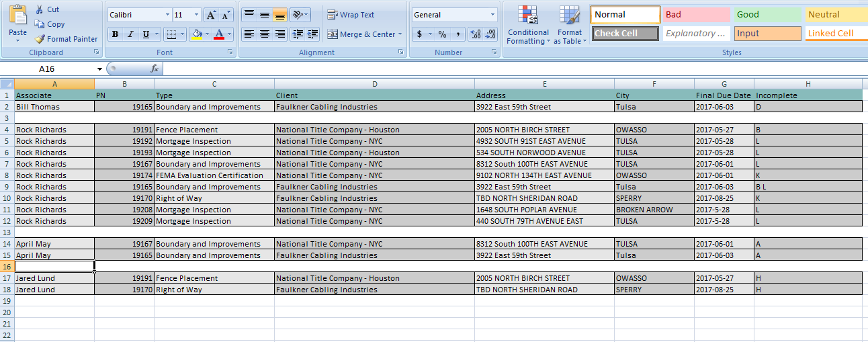Increase font size with Grow Font
Image resolution: width=868 pixels, height=342 pixels.
coord(211,15)
